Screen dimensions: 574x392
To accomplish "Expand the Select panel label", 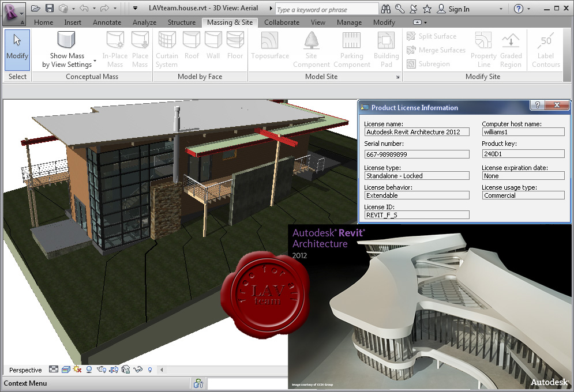I will [17, 77].
